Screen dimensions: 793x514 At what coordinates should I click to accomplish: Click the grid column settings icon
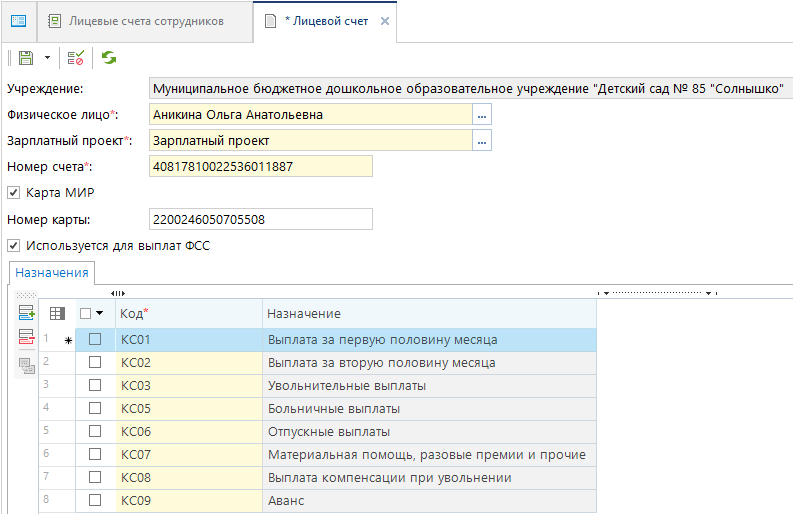tap(58, 314)
